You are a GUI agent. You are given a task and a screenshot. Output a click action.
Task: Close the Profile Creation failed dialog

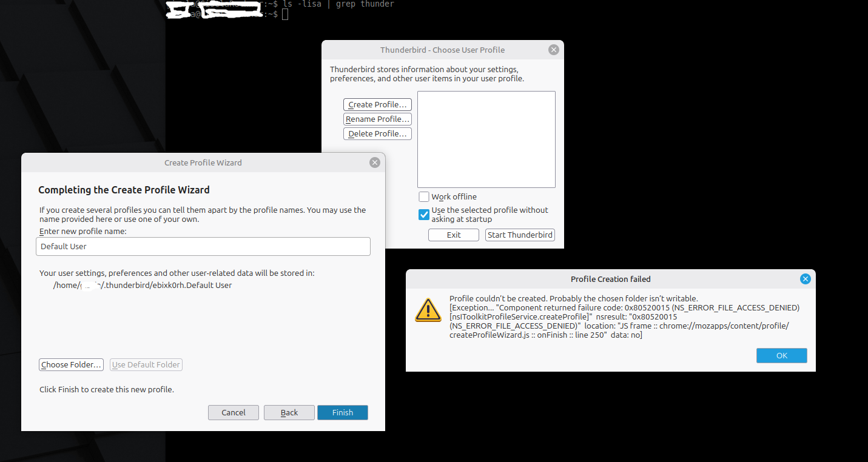click(x=806, y=279)
